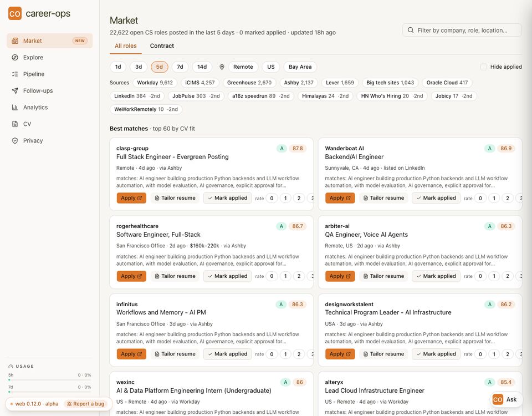Select the 7d time range filter
The image size is (532, 416).
click(x=180, y=67)
